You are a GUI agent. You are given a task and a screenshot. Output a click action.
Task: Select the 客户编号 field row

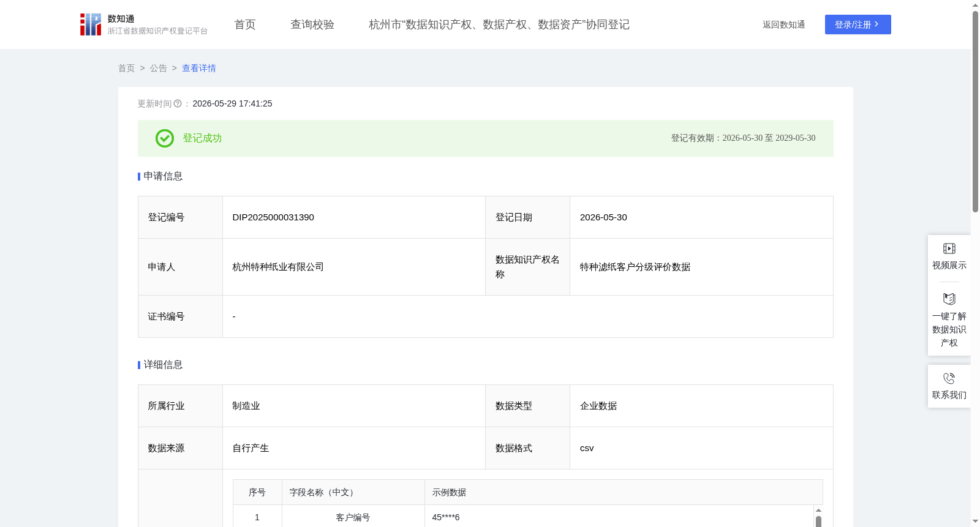(x=524, y=517)
